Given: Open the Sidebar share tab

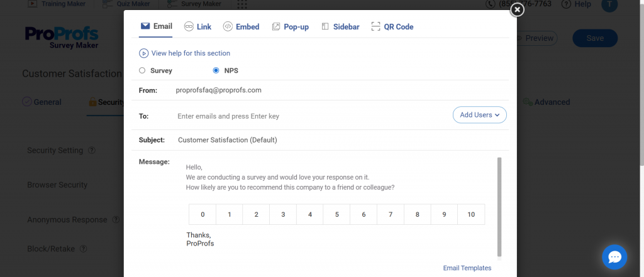Looking at the screenshot, I should pyautogui.click(x=340, y=26).
